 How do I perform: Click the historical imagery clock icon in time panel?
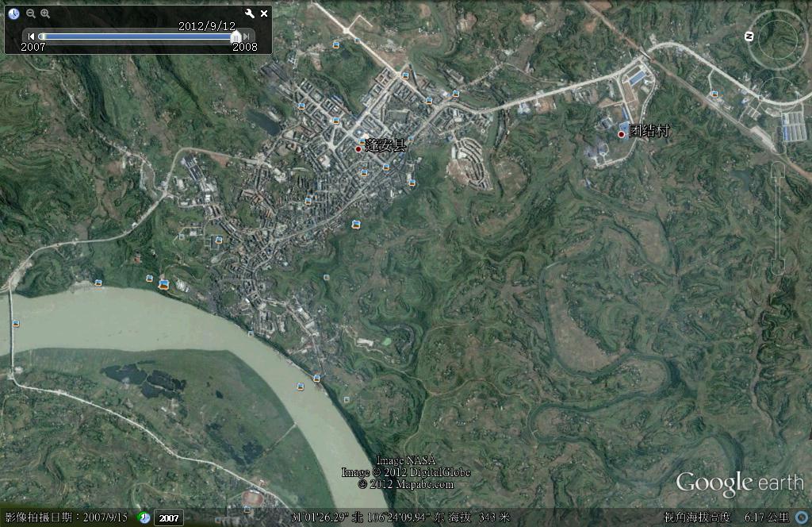(14, 13)
